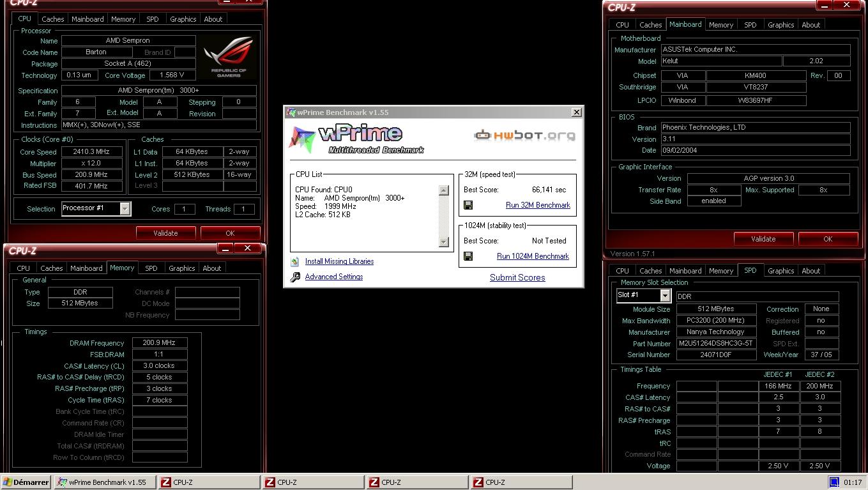
Task: Click the system tray icon beside the clock
Action: click(x=834, y=482)
